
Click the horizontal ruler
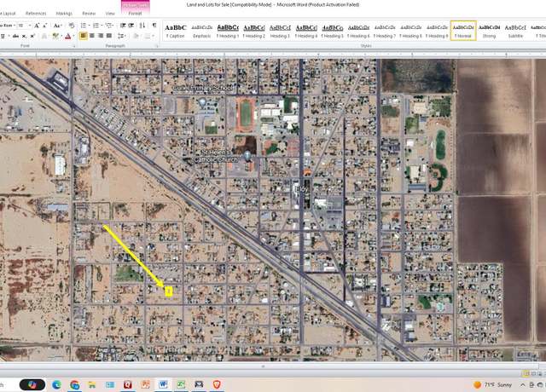pos(273,55)
